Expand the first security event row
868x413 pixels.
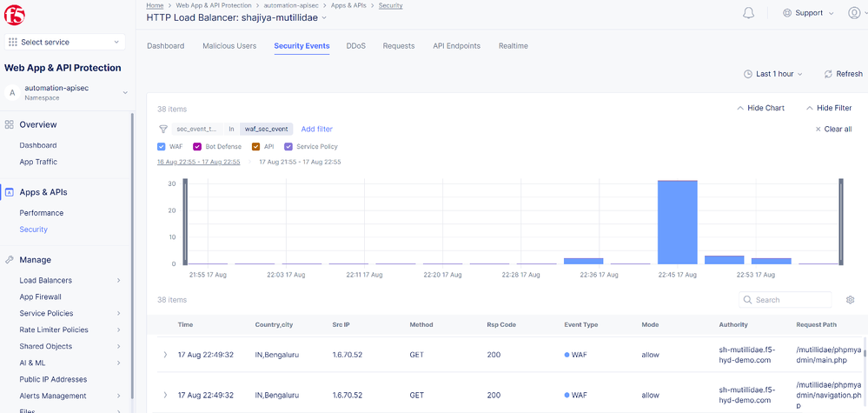click(x=165, y=355)
